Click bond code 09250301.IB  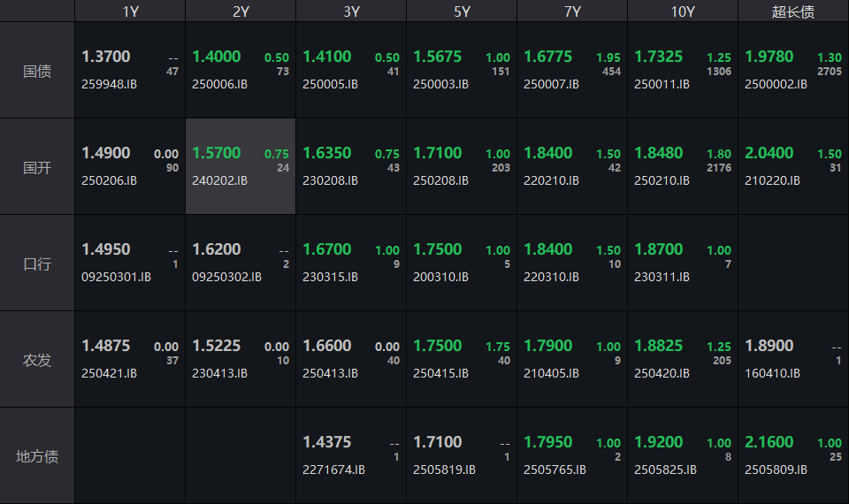click(116, 278)
